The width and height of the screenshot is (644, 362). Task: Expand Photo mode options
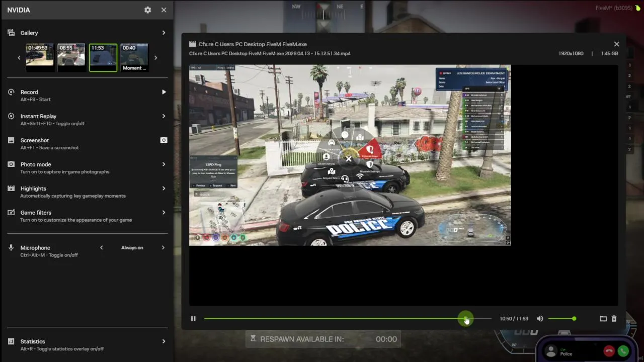tap(164, 164)
